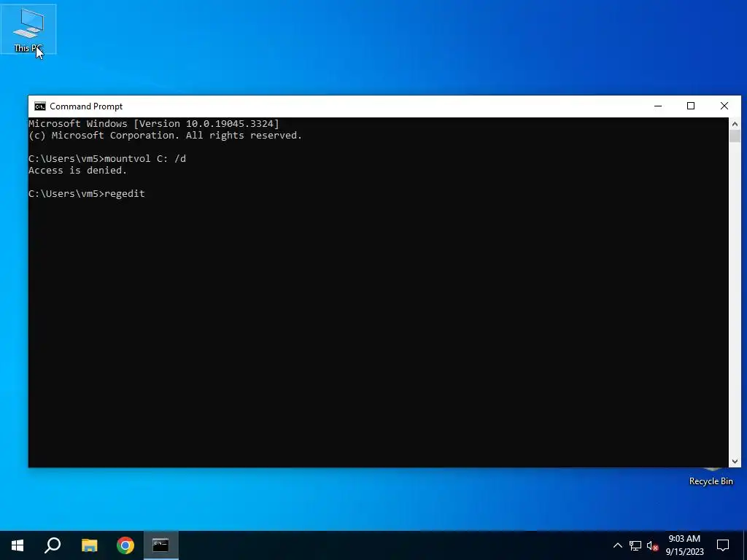Image resolution: width=747 pixels, height=560 pixels.
Task: Maximize the Command Prompt window
Action: click(x=691, y=106)
